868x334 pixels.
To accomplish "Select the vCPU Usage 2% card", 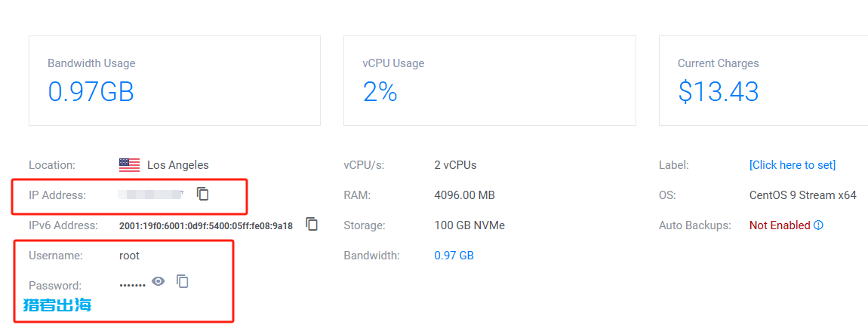I will 489,81.
